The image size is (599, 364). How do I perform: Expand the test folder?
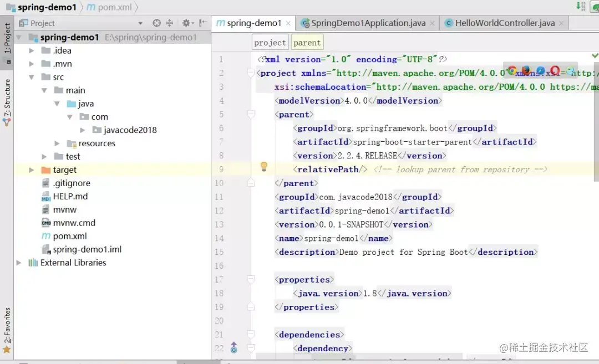coord(44,156)
